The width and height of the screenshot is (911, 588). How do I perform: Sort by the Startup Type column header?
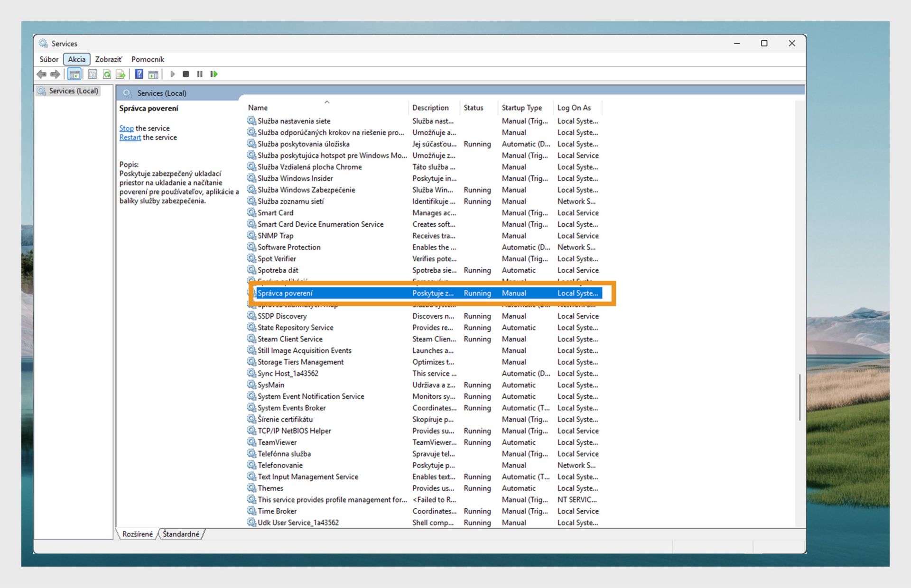point(521,108)
